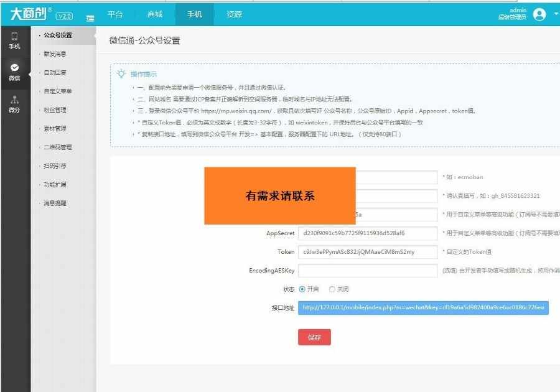Switch to the 资源 top tab
Viewport: 560px width, 392px height.
[235, 14]
